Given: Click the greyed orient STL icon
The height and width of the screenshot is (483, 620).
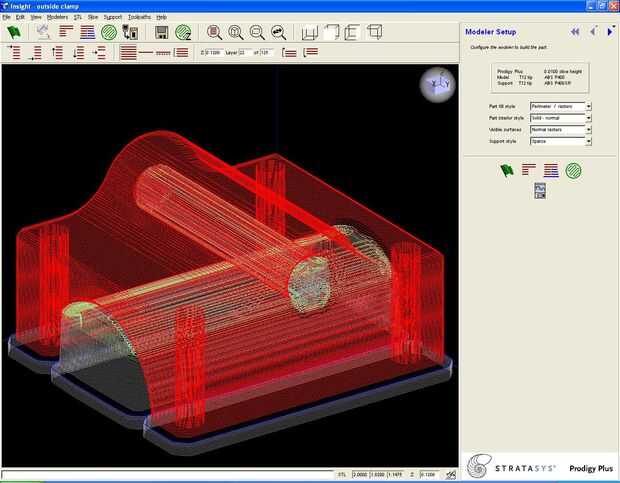Looking at the screenshot, I should pyautogui.click(x=43, y=32).
